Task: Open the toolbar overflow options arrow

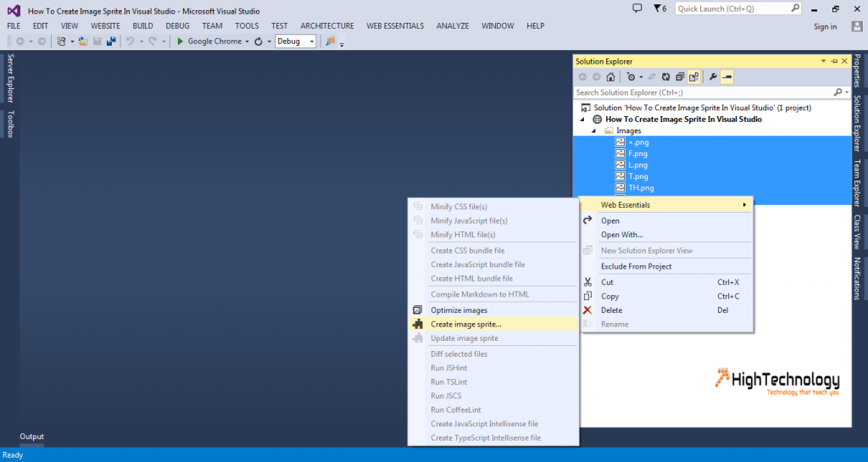Action: [342, 44]
